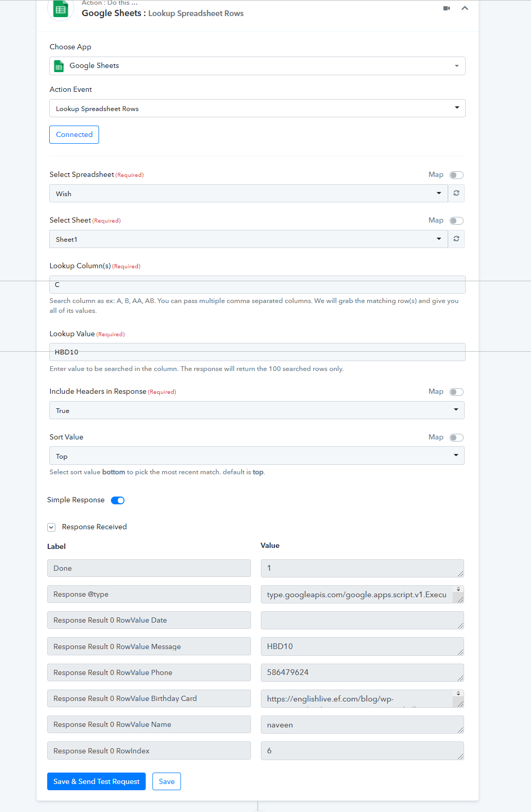Refresh the Select Sheet list

tap(456, 239)
